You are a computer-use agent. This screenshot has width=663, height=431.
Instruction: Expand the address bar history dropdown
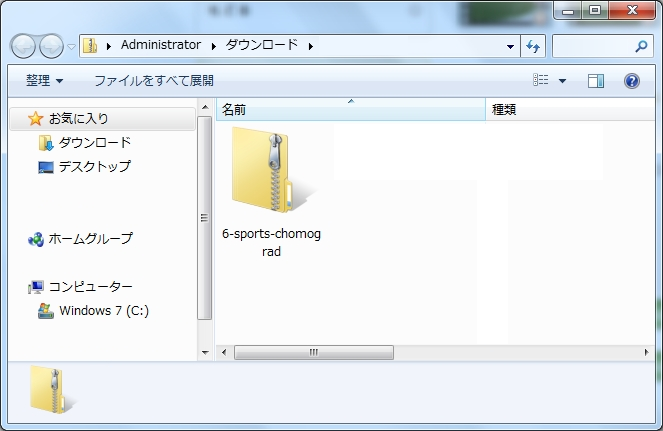coord(510,46)
